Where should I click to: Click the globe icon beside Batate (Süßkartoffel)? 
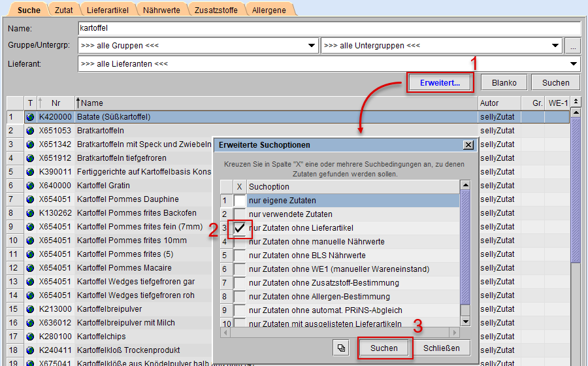tap(30, 117)
